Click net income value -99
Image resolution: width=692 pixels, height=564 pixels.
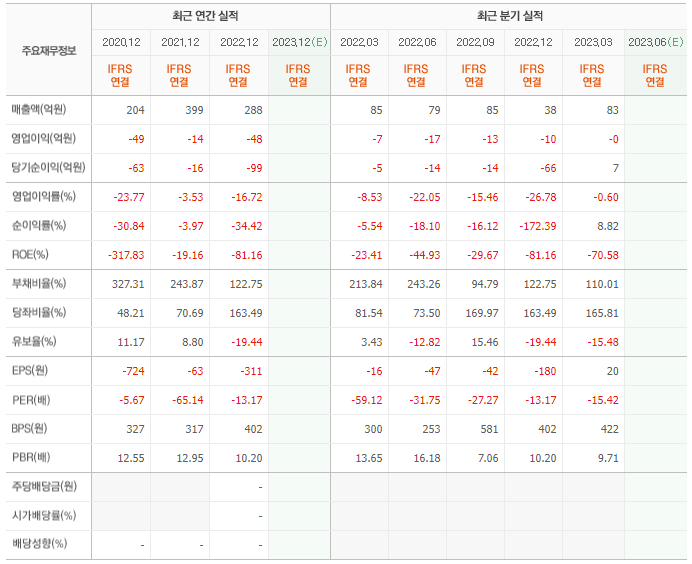pos(254,168)
